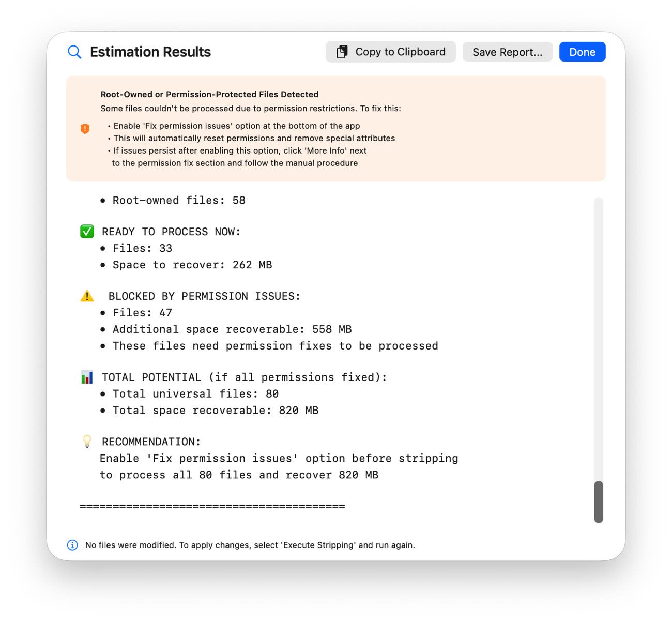Click the magnifying glass icon beside Estimation Results

pyautogui.click(x=74, y=52)
